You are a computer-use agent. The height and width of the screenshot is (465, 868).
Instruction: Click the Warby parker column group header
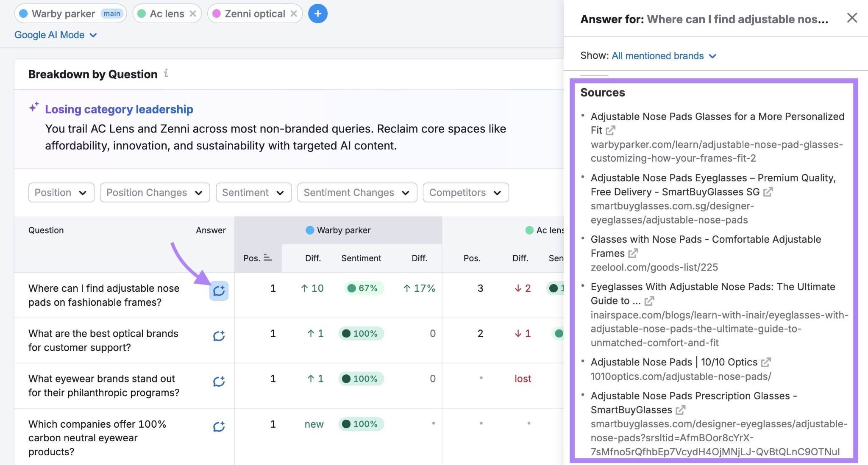click(x=338, y=230)
